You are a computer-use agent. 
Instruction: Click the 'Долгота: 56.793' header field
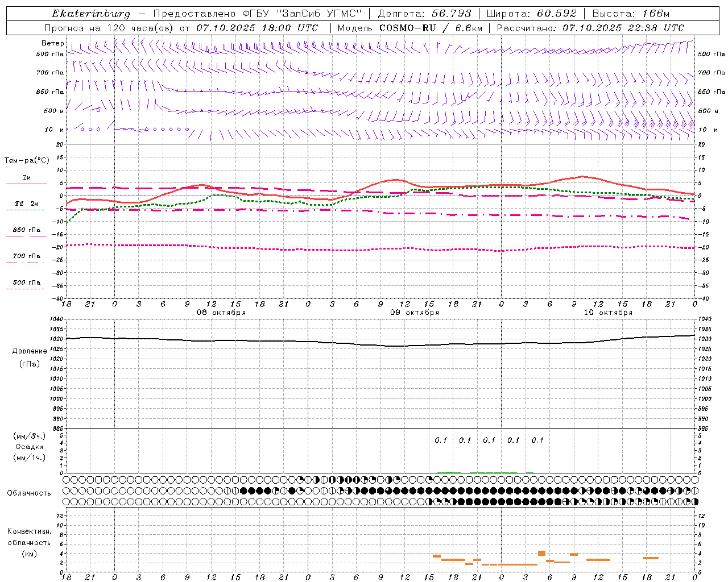425,14
